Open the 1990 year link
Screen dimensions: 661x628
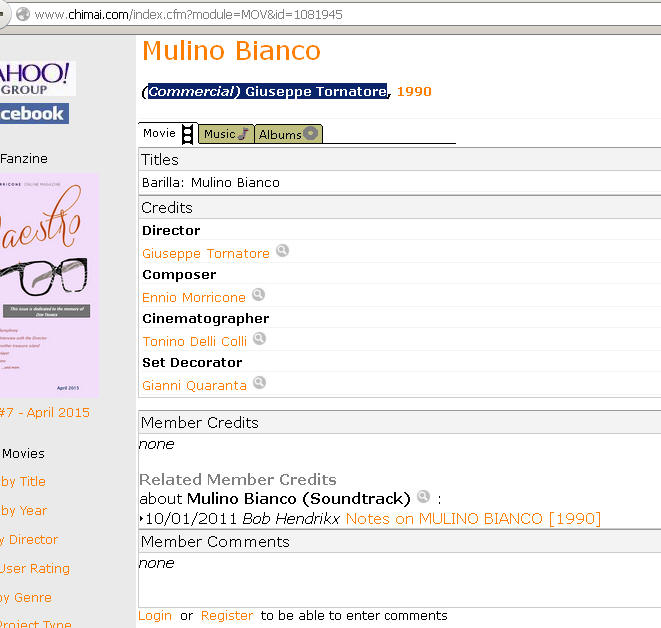(414, 91)
